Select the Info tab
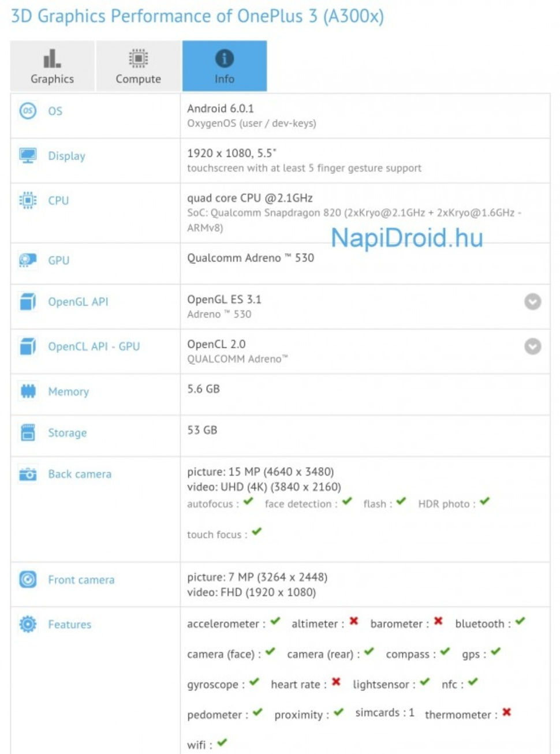The image size is (560, 754). pos(225,66)
